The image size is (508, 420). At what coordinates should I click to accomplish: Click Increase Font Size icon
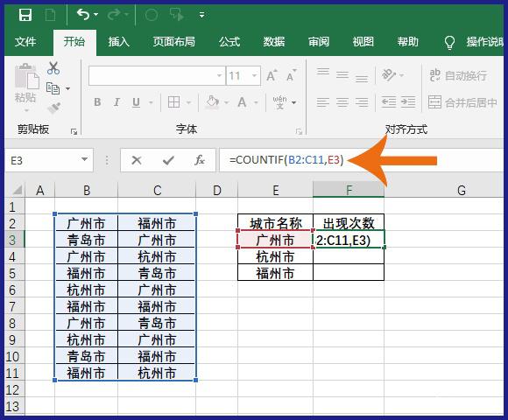[272, 75]
